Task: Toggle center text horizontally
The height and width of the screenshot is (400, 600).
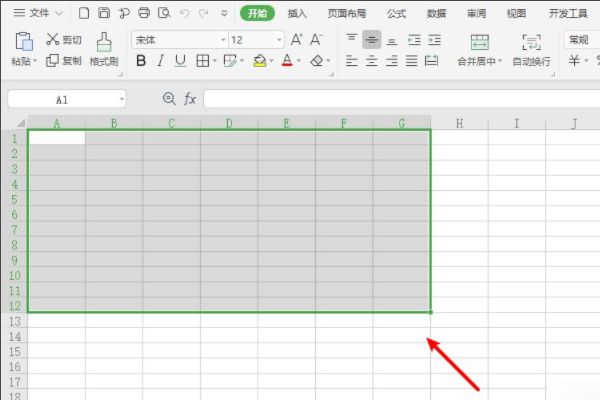Action: point(372,60)
